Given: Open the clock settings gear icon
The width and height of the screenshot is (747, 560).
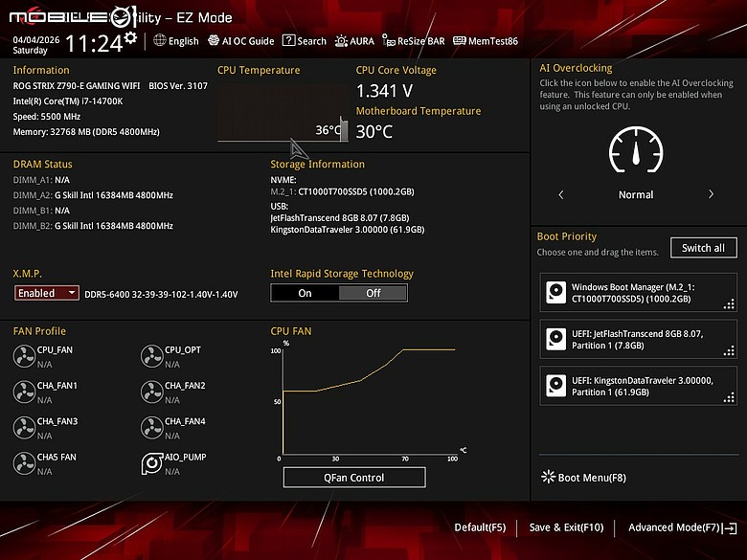Looking at the screenshot, I should tap(130, 38).
